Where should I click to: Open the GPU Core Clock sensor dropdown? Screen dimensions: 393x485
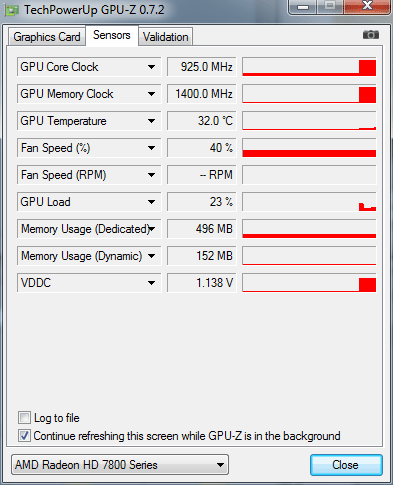coord(151,67)
